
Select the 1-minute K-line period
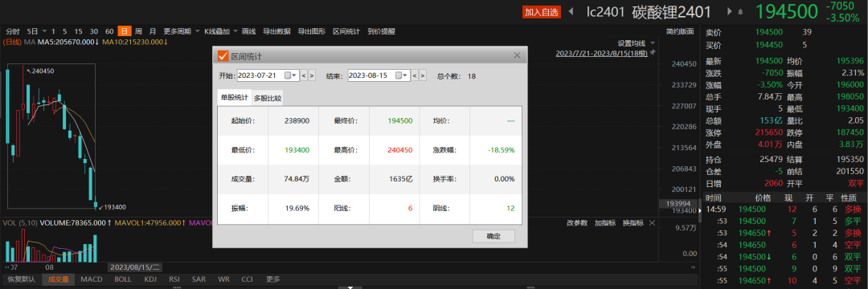coord(53,31)
